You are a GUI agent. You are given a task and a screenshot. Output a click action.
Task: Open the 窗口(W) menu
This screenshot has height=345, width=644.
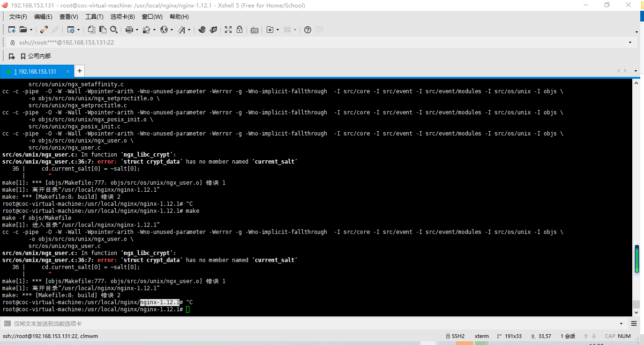(x=152, y=17)
